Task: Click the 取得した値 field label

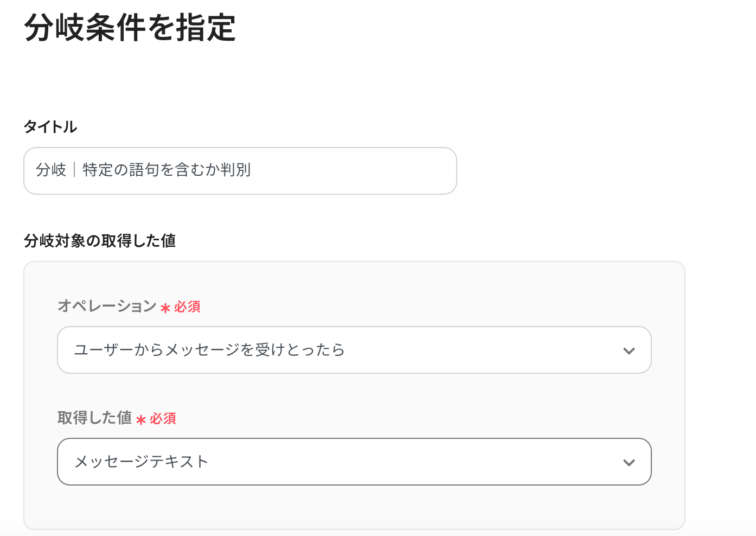Action: (95, 418)
